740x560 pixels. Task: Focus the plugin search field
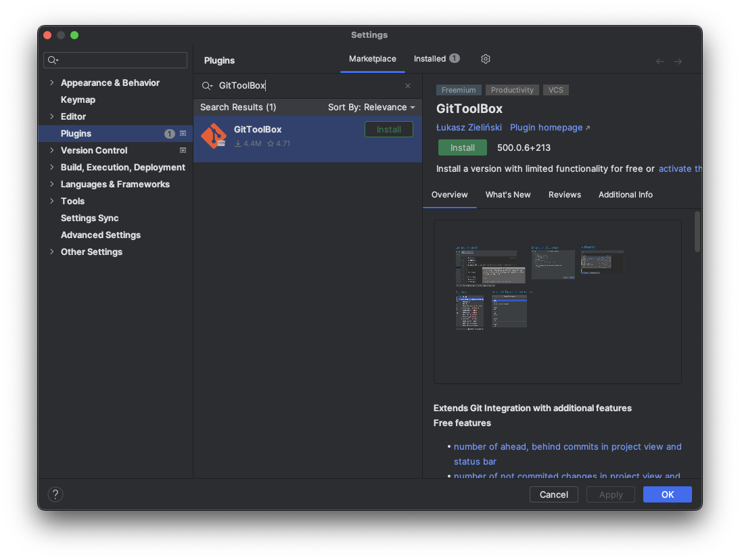click(x=307, y=86)
